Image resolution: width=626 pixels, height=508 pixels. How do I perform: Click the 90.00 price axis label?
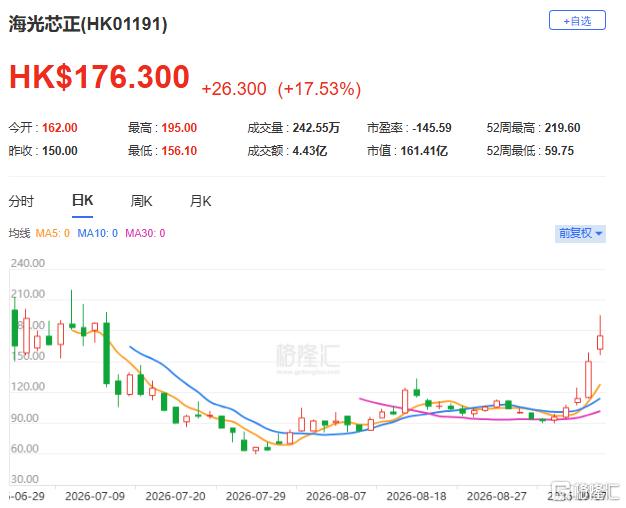tap(25, 418)
